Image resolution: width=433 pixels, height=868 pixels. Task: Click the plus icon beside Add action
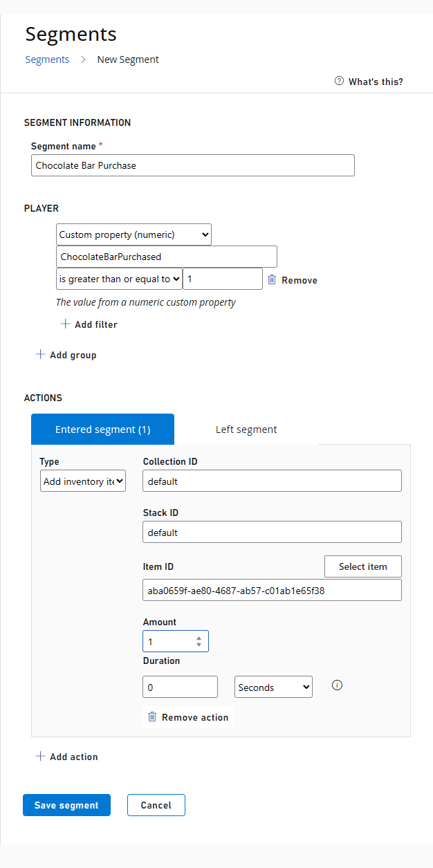41,756
